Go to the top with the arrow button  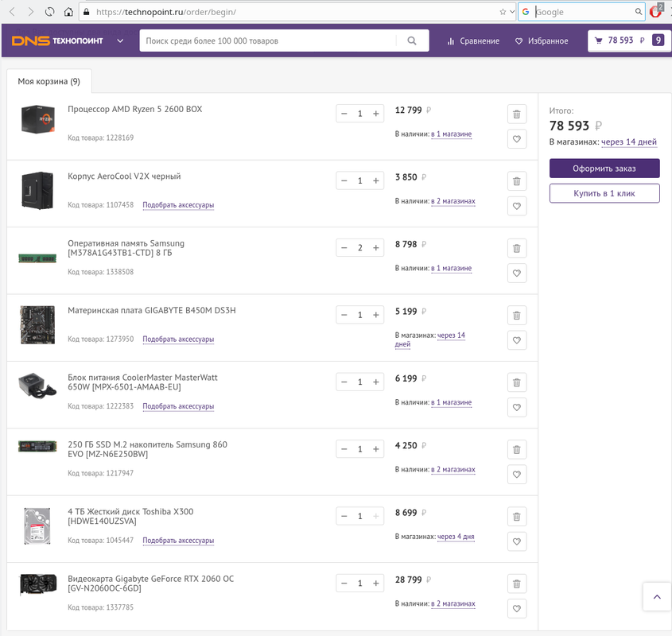coord(657,596)
